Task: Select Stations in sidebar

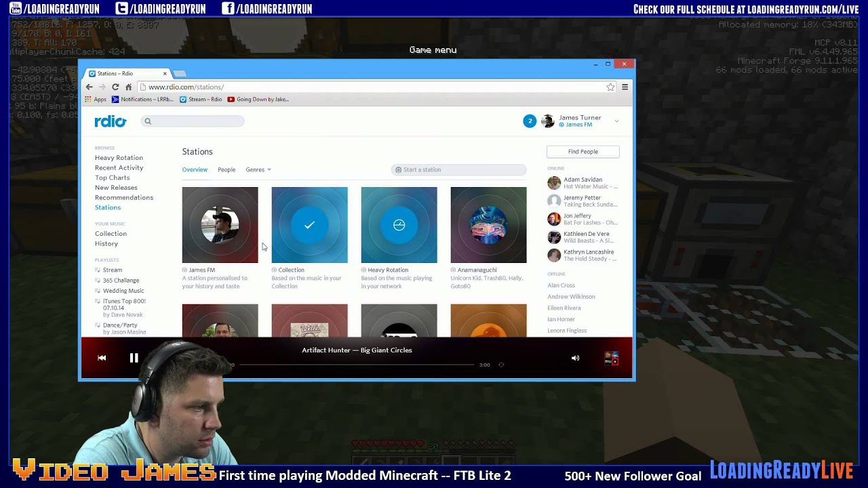Action: click(x=108, y=207)
